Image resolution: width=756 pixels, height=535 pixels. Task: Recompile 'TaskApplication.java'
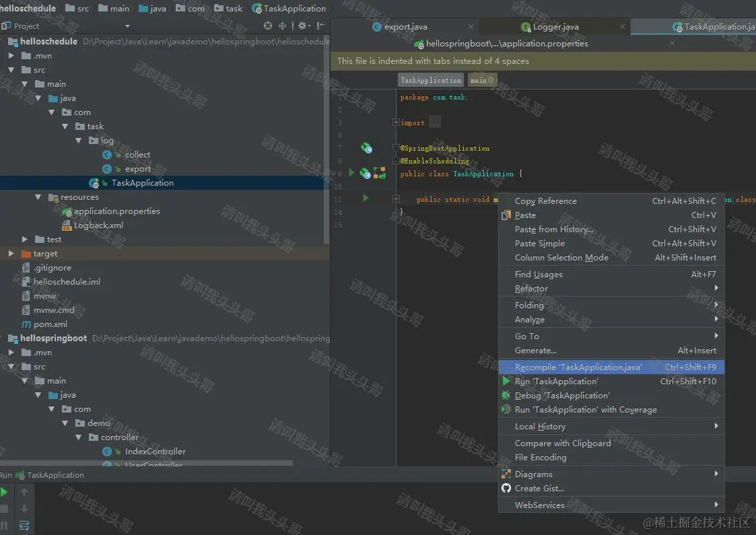pyautogui.click(x=611, y=367)
